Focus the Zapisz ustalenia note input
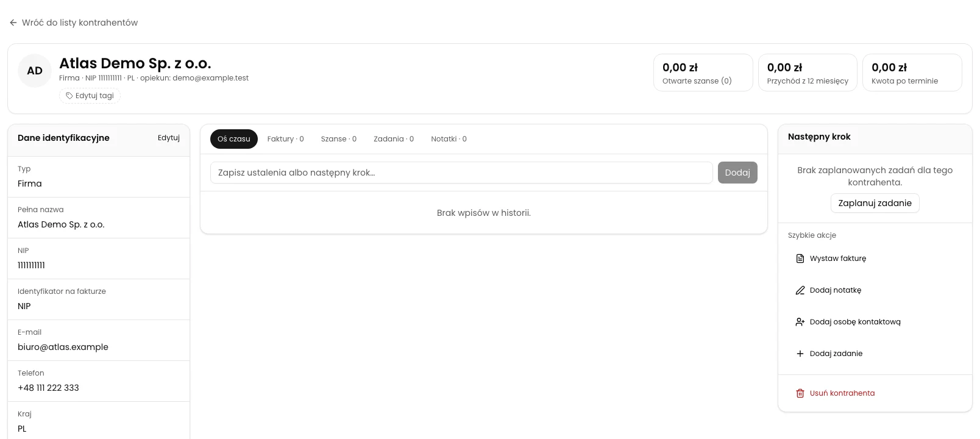980x439 pixels. click(x=461, y=173)
